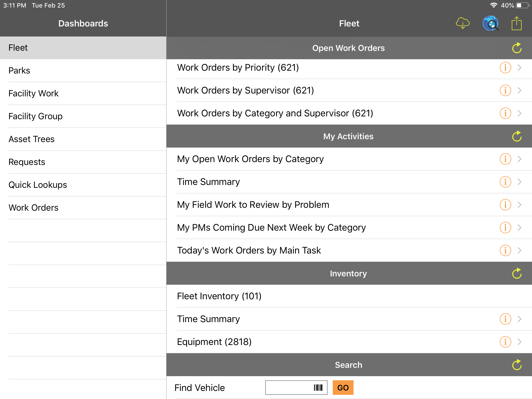
Task: Scan barcode in Find Vehicle field
Action: point(318,388)
